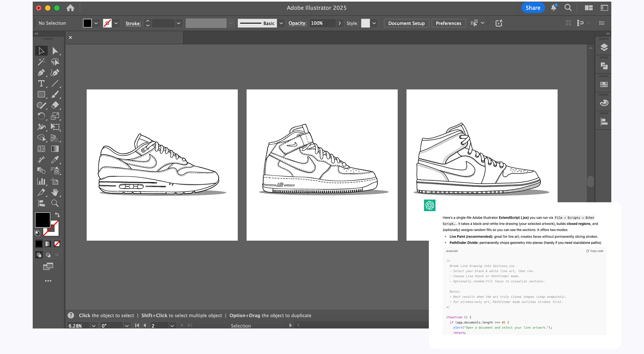This screenshot has height=354, width=644.
Task: Open the artboard number dropdown
Action: [172, 326]
